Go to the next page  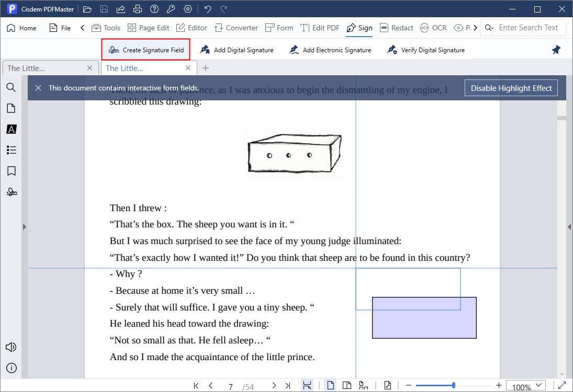point(274,385)
